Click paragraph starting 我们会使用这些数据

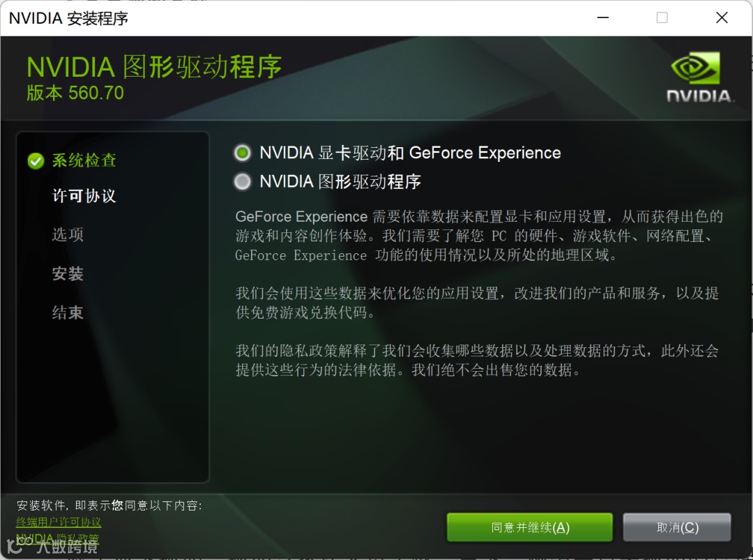(477, 303)
